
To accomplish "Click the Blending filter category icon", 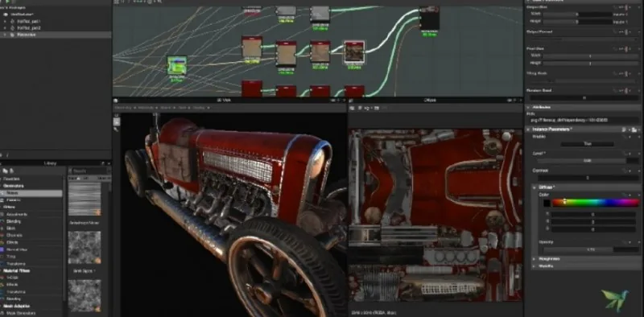I will (2, 221).
